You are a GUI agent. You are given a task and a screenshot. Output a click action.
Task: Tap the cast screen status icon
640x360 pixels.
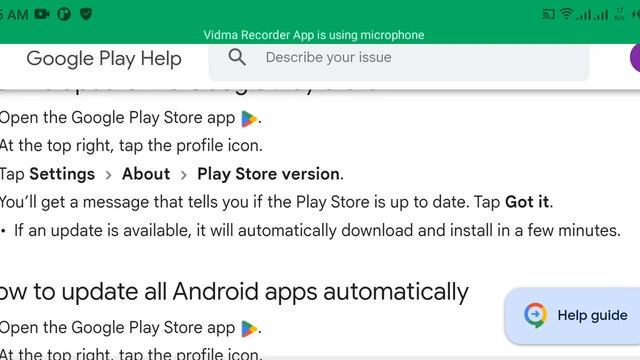coord(548,15)
